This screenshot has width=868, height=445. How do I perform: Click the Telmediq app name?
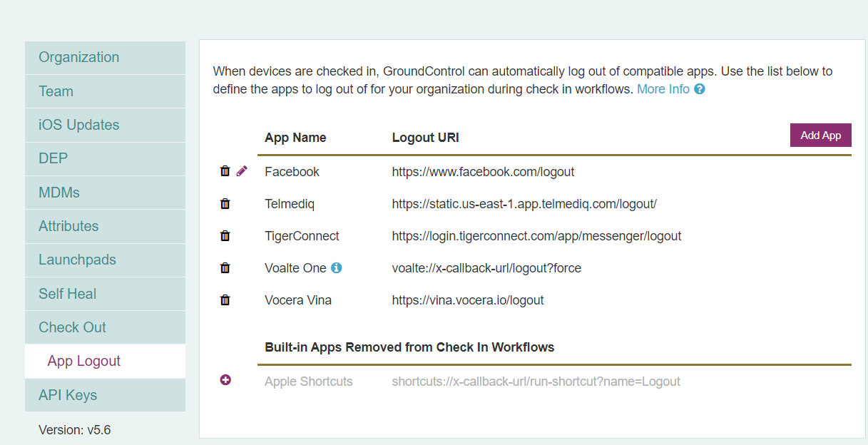[290, 204]
